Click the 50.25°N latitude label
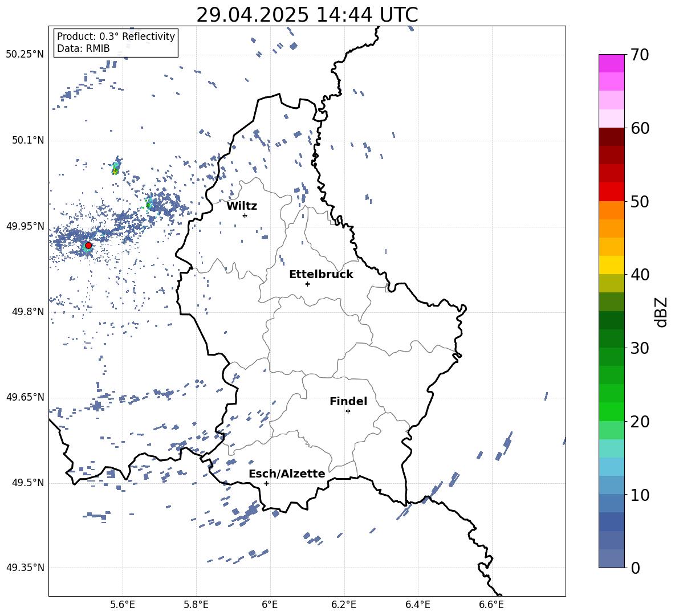Screen dimensions: 675x616 [x=25, y=55]
